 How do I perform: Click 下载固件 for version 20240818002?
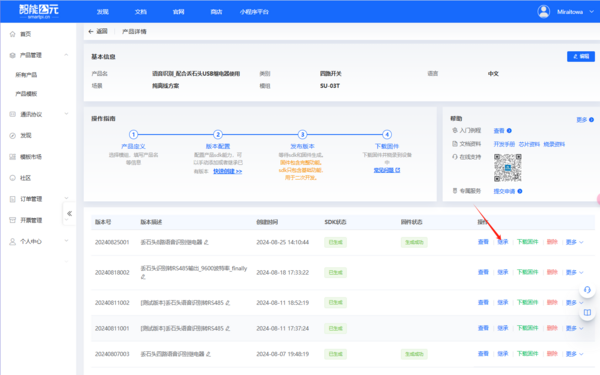tap(527, 272)
